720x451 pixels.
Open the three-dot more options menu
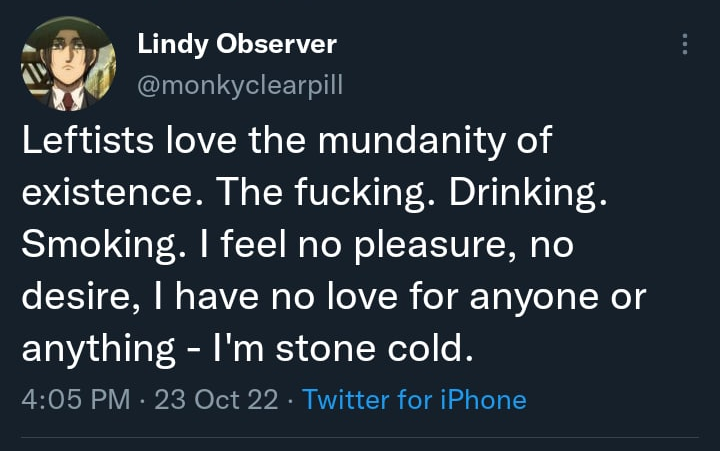685,44
